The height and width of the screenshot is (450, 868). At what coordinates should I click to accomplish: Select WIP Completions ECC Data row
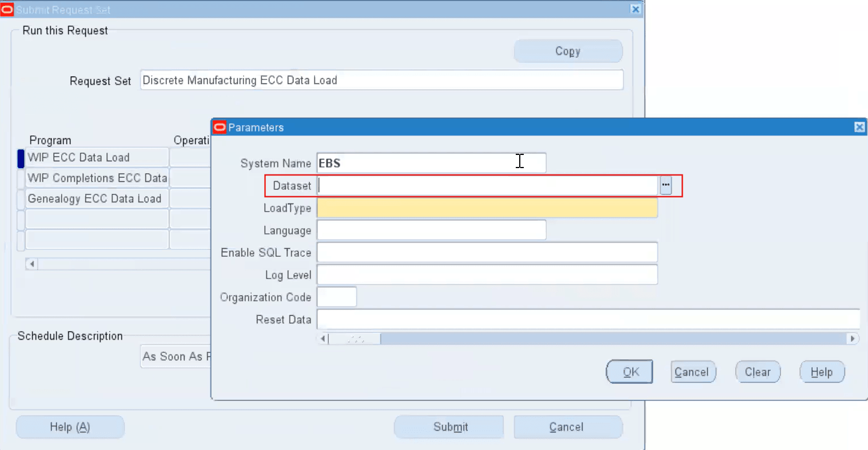(x=97, y=178)
